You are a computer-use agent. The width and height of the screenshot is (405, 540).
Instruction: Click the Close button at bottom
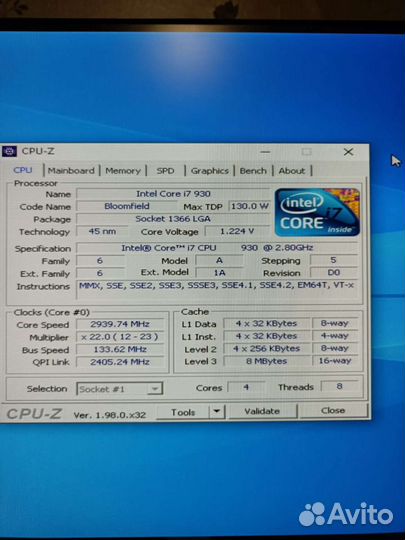pyautogui.click(x=333, y=411)
